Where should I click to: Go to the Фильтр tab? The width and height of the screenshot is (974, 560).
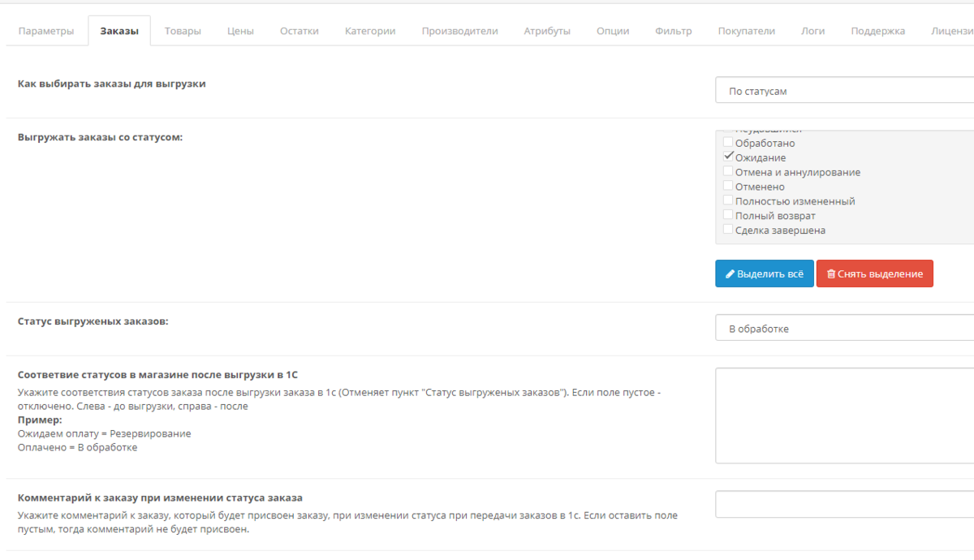click(674, 31)
